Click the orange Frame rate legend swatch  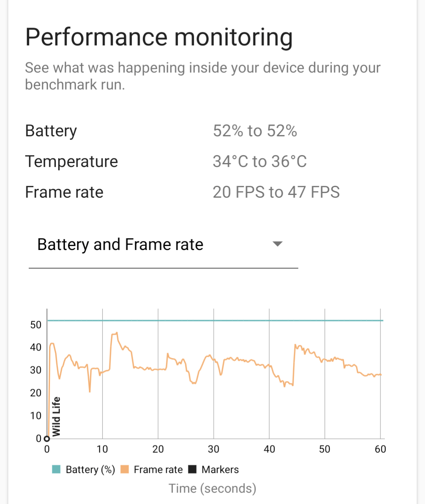click(x=124, y=469)
